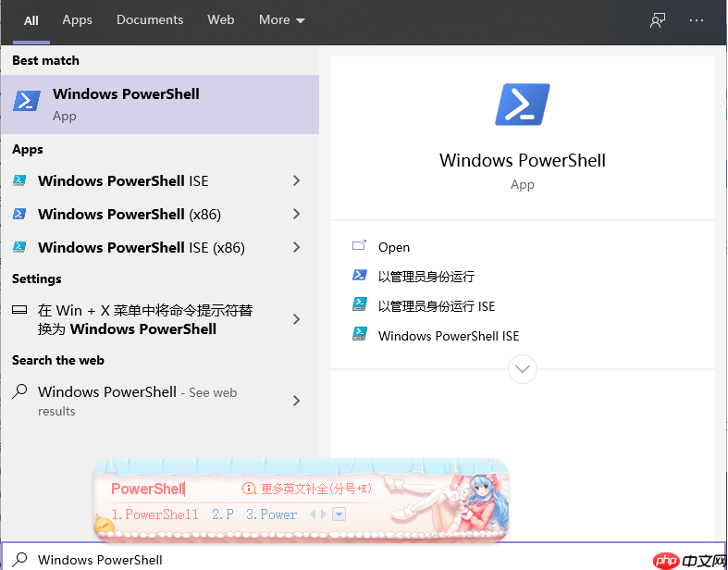Viewport: 728px width, 570px height.
Task: Select the Windows PowerShell best match result
Action: click(160, 105)
